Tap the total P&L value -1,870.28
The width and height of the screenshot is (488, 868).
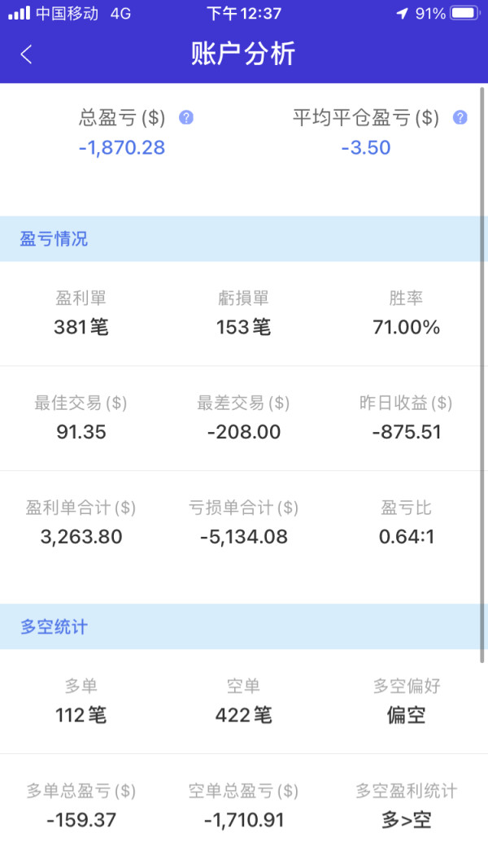122,147
